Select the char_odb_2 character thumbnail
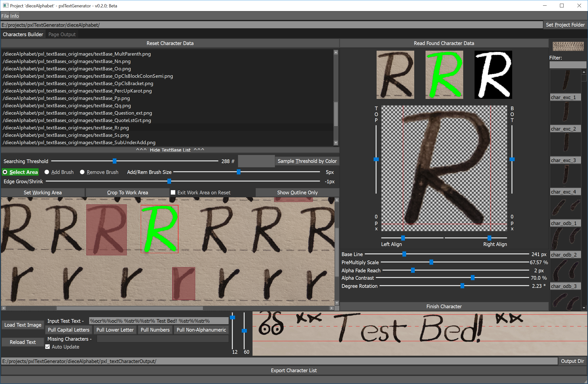The height and width of the screenshot is (384, 588). tap(565, 239)
